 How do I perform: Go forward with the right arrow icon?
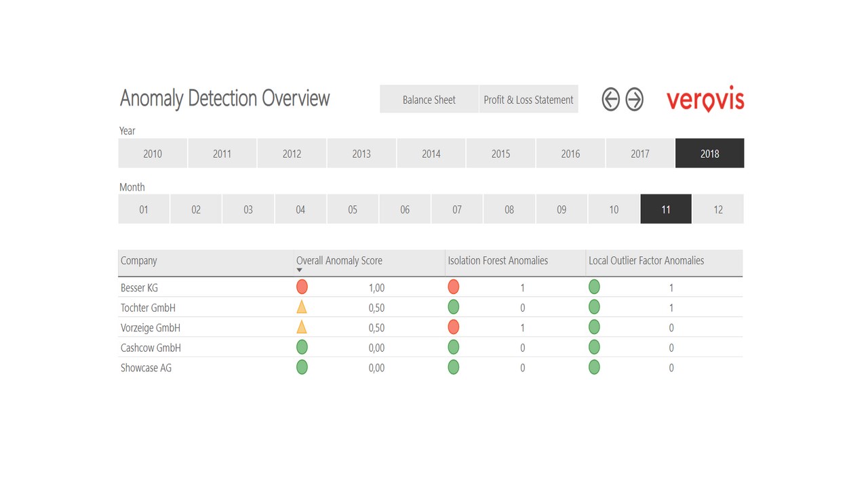coord(634,99)
